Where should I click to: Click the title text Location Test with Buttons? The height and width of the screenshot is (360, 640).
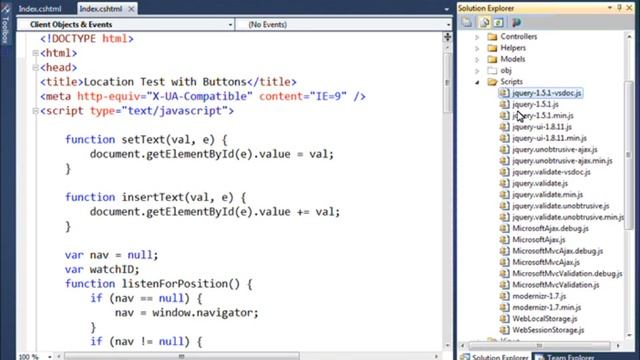(165, 82)
